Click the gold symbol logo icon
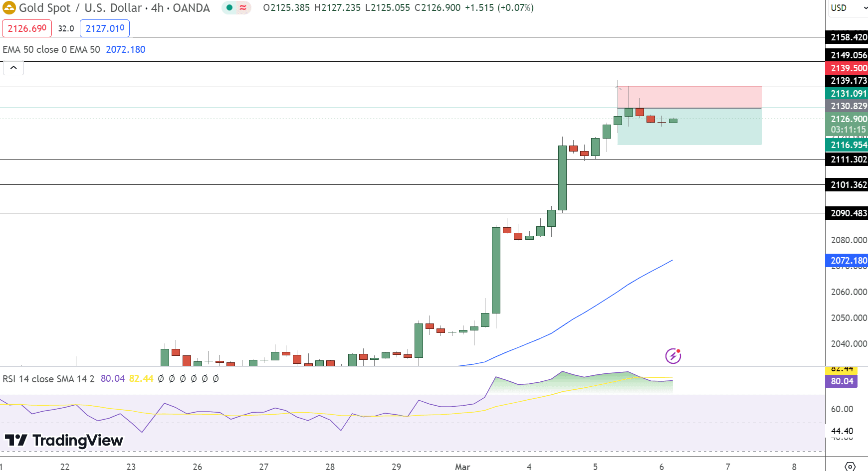868x471 pixels. (9, 7)
